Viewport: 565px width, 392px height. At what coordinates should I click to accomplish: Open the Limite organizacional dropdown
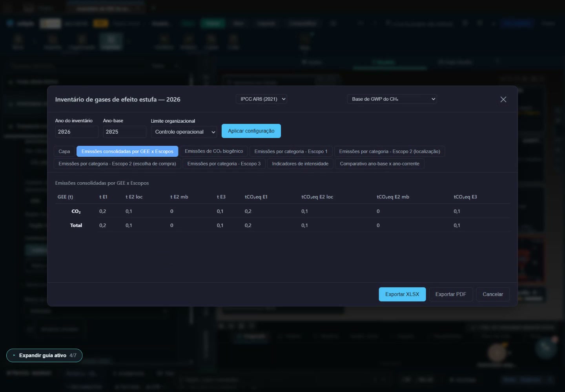click(x=184, y=132)
